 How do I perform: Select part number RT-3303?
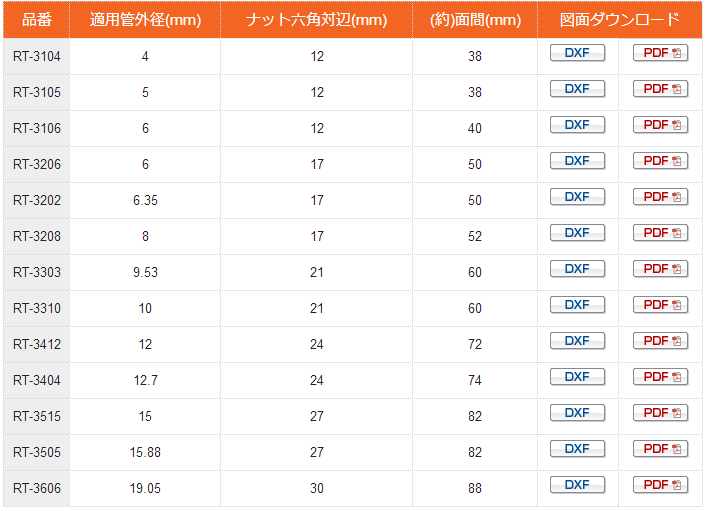(x=37, y=272)
